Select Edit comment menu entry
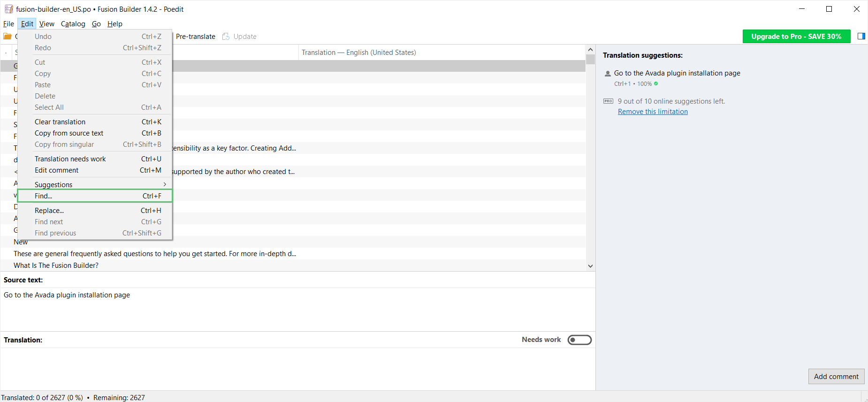The height and width of the screenshot is (402, 868). tap(95, 170)
